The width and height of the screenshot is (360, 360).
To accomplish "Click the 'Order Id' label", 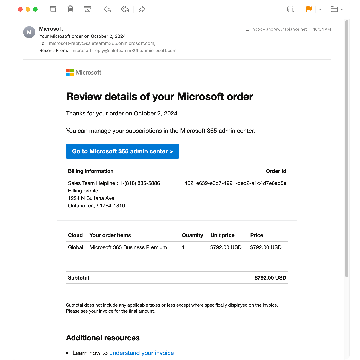I will point(276,171).
